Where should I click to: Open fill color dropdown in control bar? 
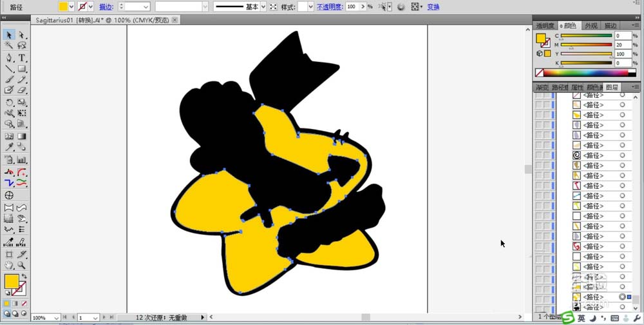(x=71, y=6)
